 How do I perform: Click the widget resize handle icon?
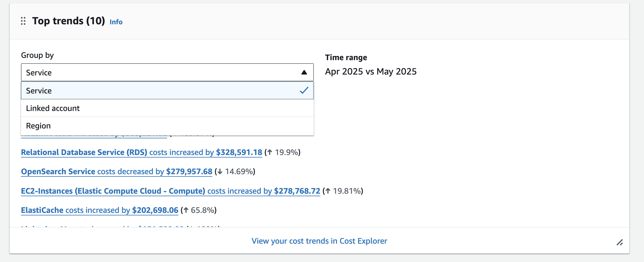tap(620, 242)
